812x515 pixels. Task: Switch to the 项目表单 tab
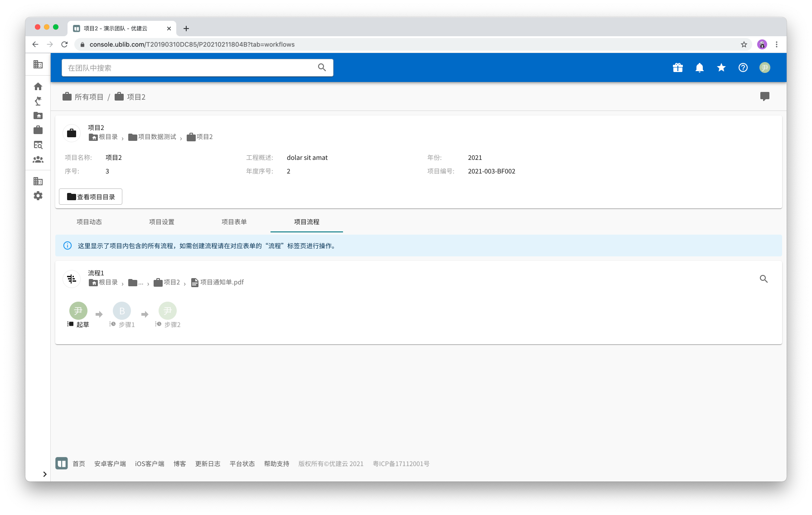(x=234, y=222)
